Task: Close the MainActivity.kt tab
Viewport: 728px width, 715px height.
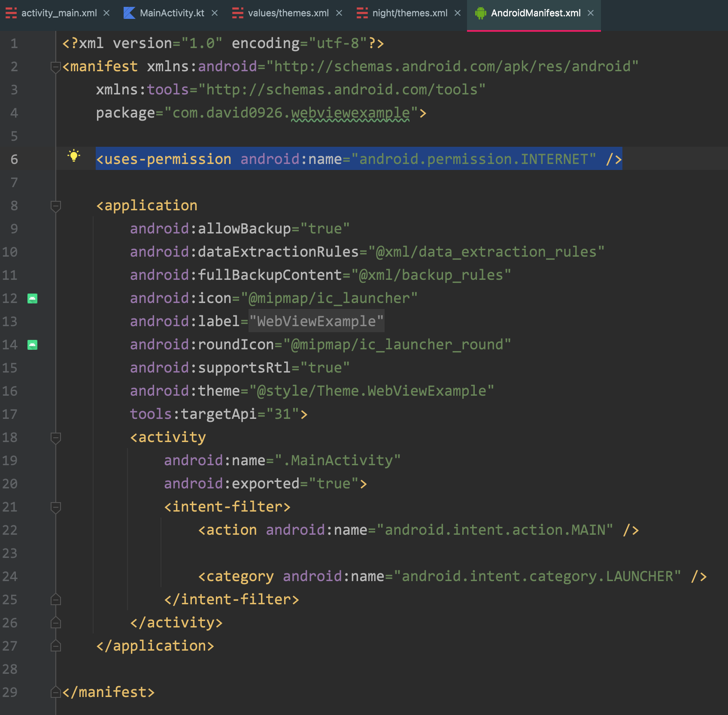Action: [215, 13]
